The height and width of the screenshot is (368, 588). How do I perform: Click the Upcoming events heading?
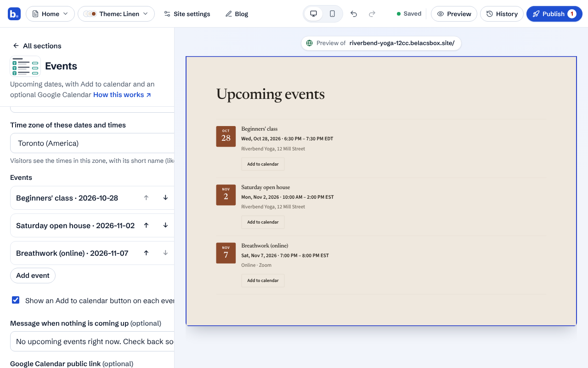click(271, 94)
